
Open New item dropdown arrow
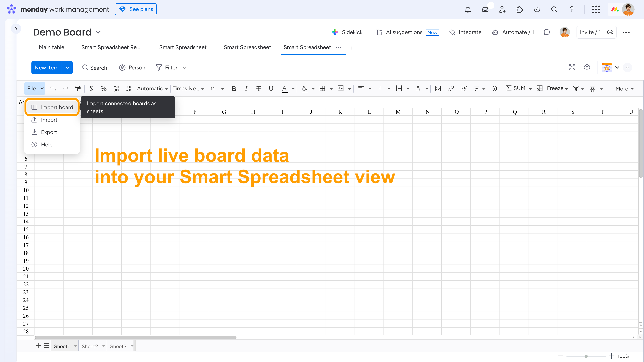coord(67,67)
